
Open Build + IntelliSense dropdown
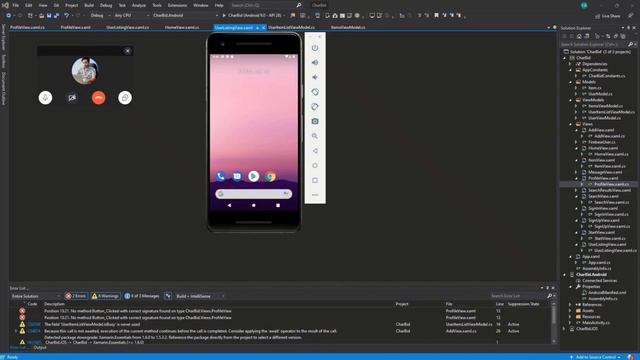point(200,296)
